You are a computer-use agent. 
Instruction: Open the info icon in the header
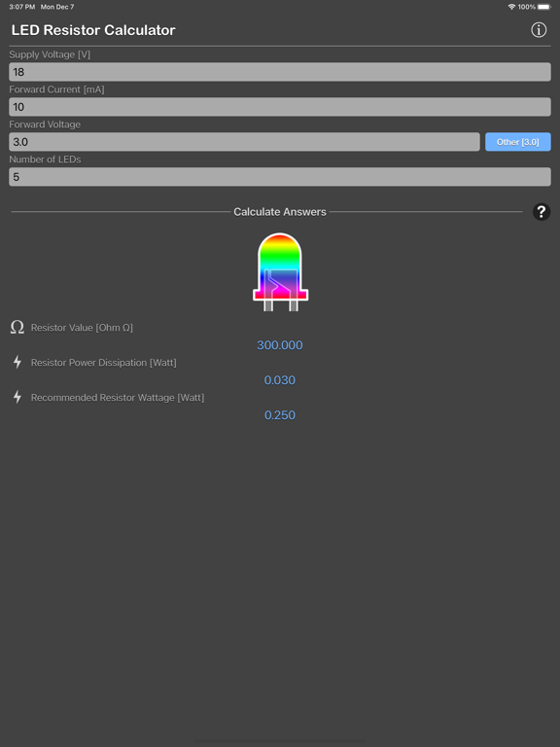click(x=539, y=30)
